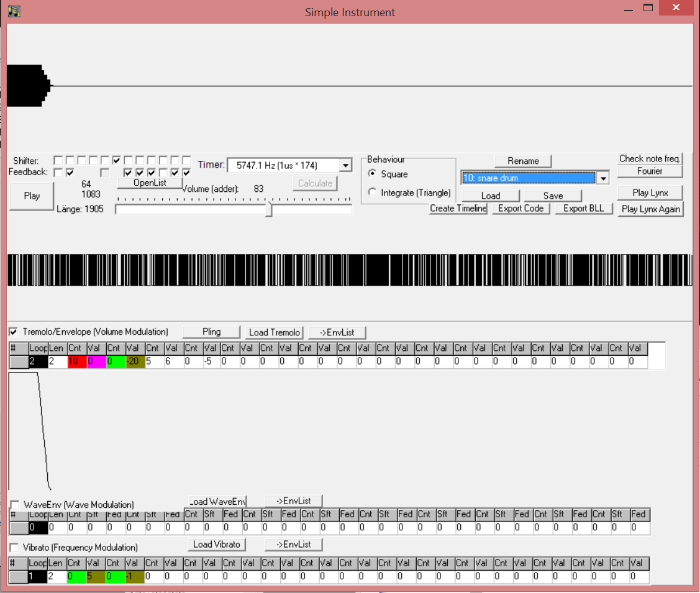Click the Rename button
700x593 pixels.
(523, 161)
